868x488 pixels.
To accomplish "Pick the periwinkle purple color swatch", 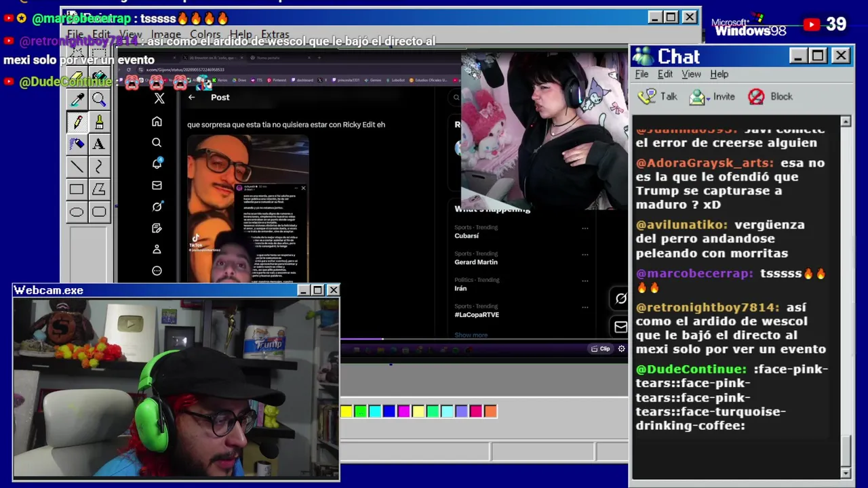I will [x=461, y=411].
